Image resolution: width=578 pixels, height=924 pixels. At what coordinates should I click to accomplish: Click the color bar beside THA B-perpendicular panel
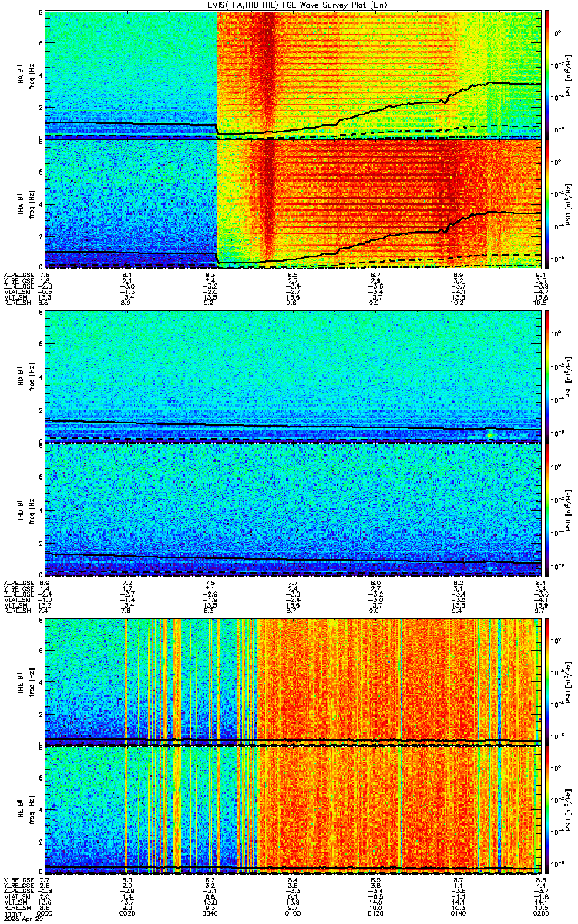pyautogui.click(x=547, y=74)
